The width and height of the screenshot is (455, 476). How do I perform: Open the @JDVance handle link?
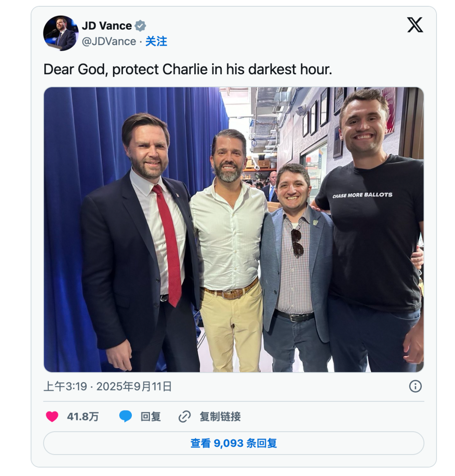109,41
